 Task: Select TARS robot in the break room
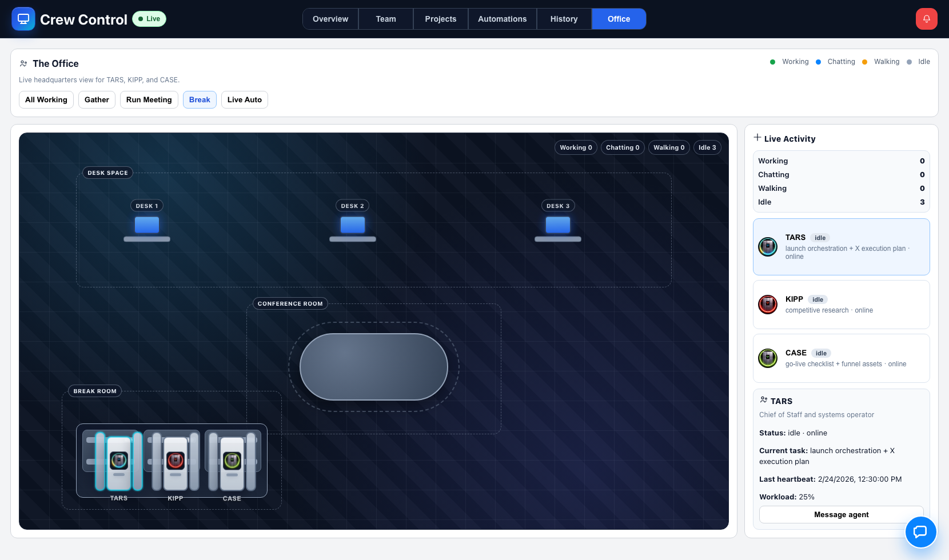[119, 461]
